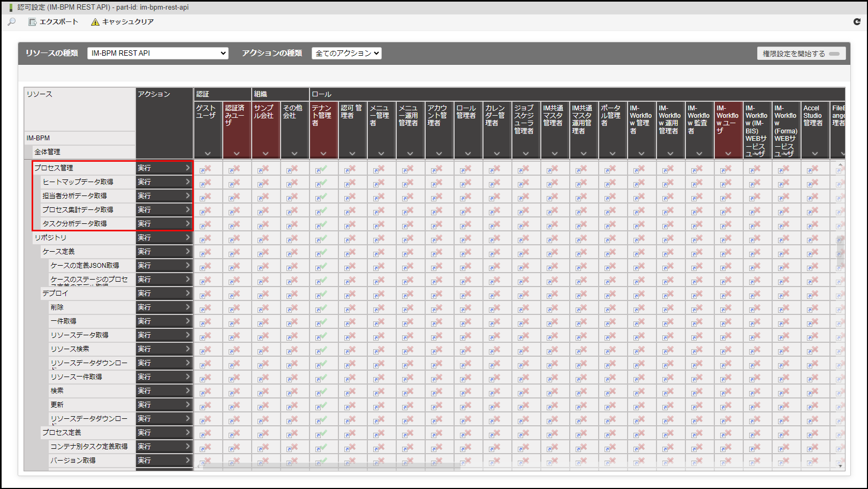Image resolution: width=868 pixels, height=489 pixels.
Task: Click プロセス集計データ取得 icon under その他会社
Action: coord(292,210)
